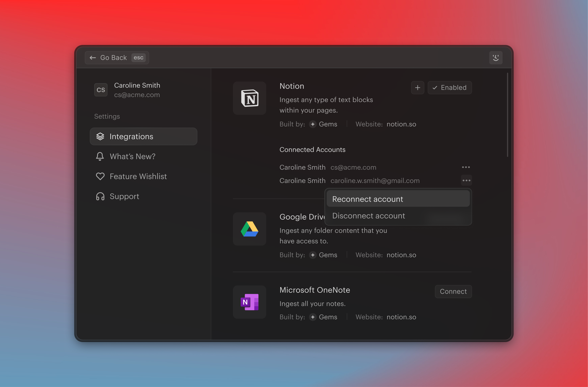
Task: Click the smiley face icon top-right
Action: (x=496, y=58)
